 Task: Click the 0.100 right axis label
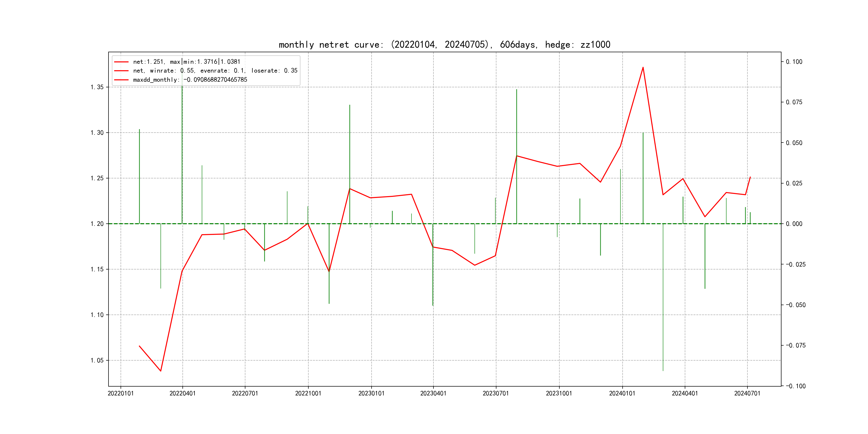pyautogui.click(x=794, y=62)
